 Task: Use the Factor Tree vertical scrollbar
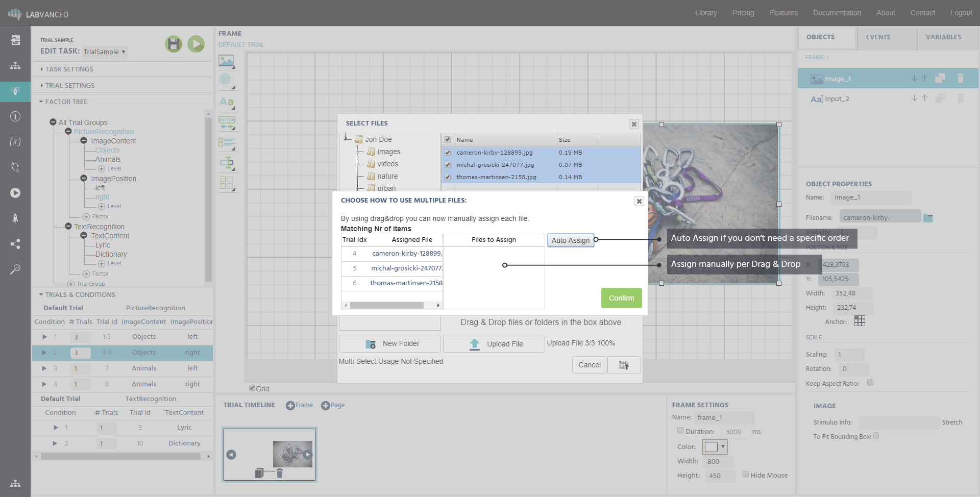click(208, 199)
